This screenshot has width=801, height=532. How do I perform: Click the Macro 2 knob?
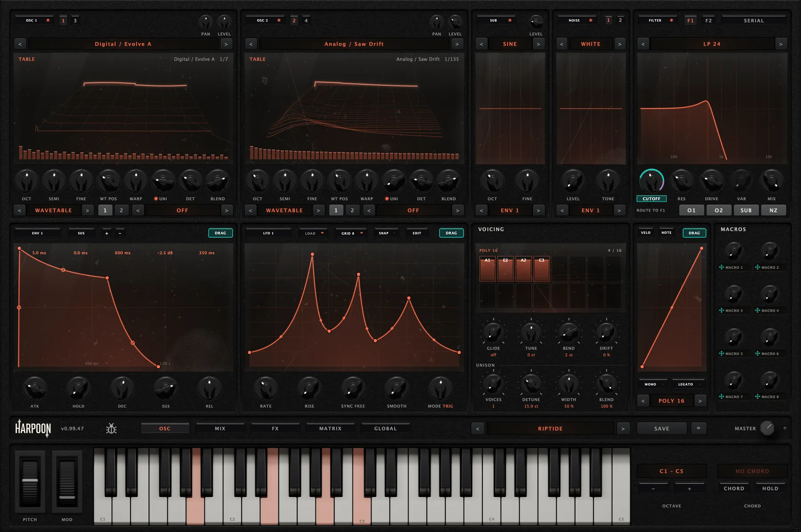tap(769, 251)
